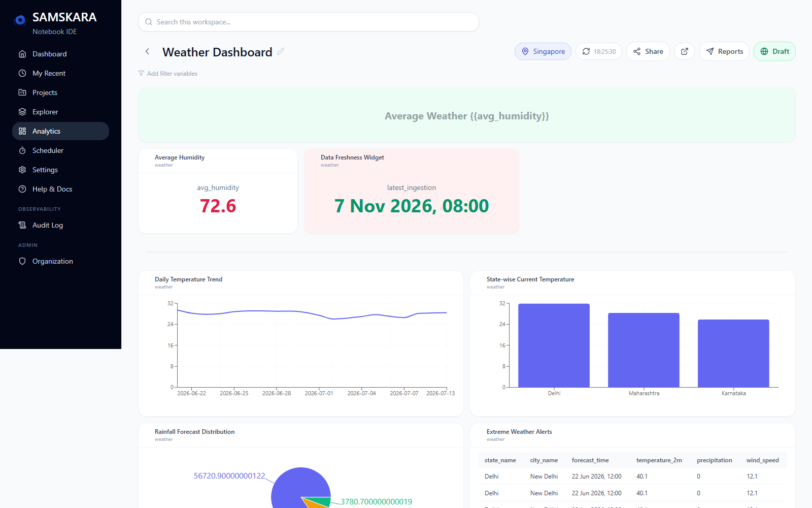Viewport: 812px width, 508px height.
Task: Click the Dashboard home icon in sidebar
Action: [x=22, y=54]
